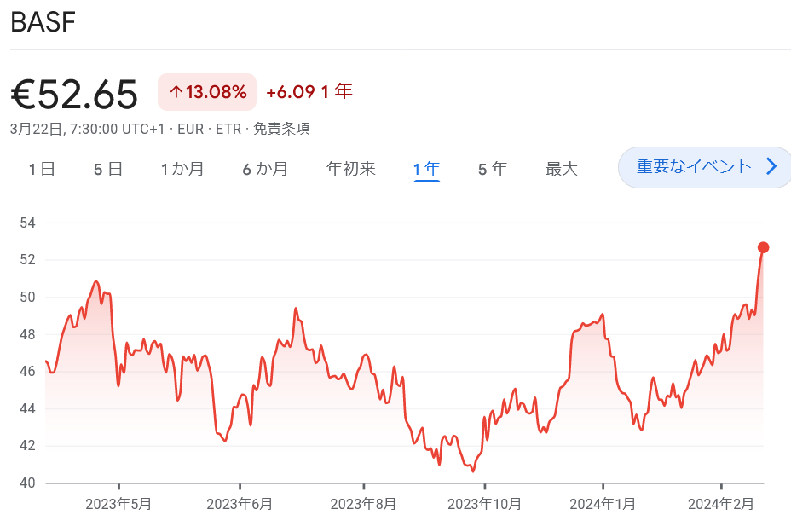The height and width of the screenshot is (532, 791).
Task: Toggle the 重要なイベント button
Action: pos(694,166)
